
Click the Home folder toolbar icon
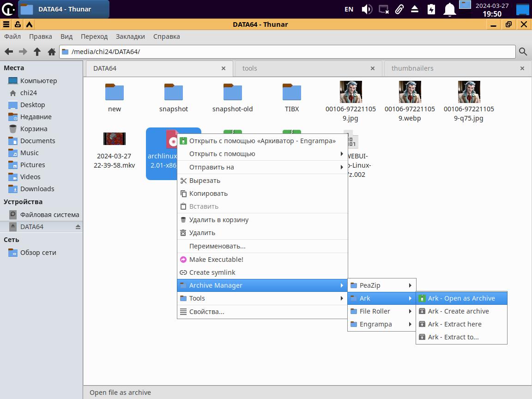(52, 52)
